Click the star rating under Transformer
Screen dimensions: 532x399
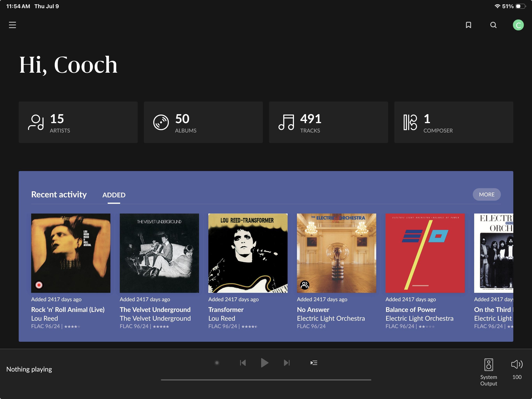[x=249, y=327]
